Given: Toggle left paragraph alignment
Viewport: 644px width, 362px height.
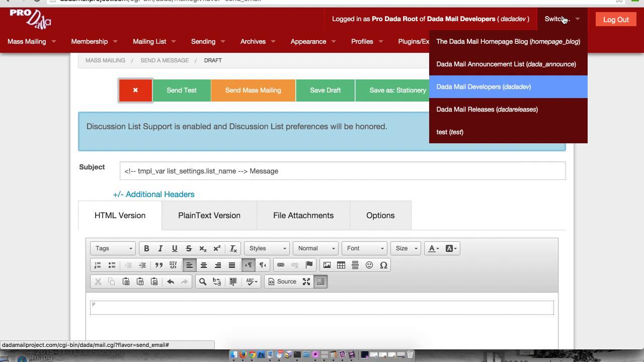Looking at the screenshot, I should coord(190,265).
